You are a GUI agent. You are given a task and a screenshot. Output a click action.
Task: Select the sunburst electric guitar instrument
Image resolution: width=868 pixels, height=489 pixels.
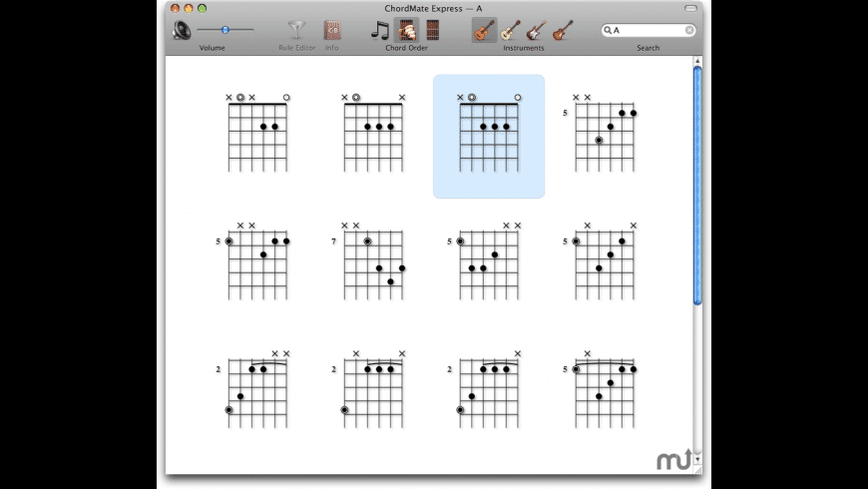(563, 30)
